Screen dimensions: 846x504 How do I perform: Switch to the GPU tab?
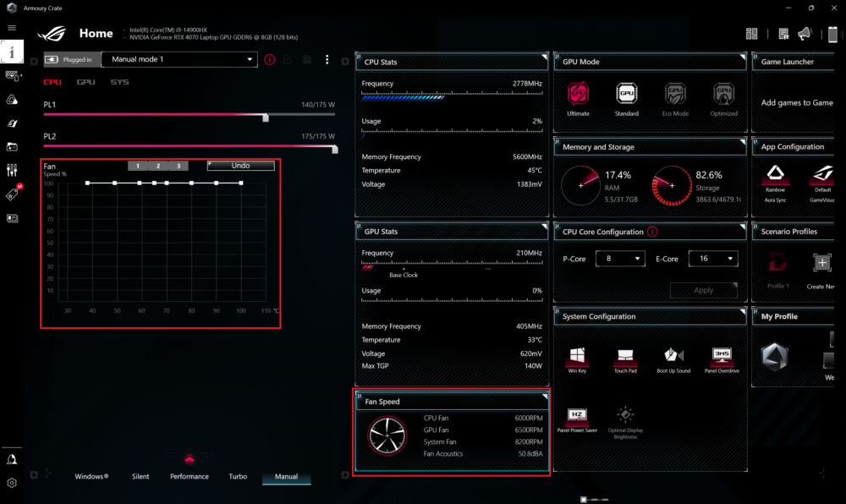click(x=85, y=83)
